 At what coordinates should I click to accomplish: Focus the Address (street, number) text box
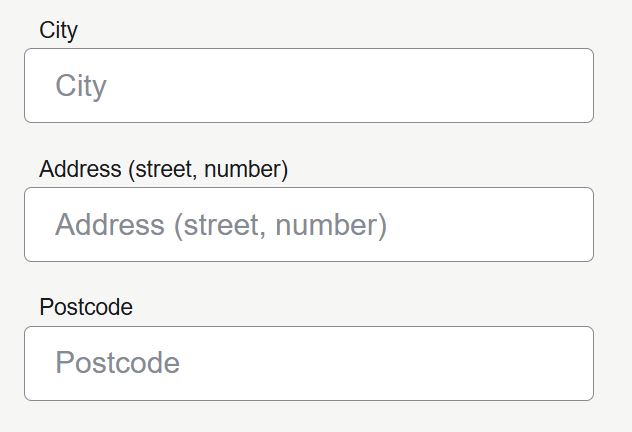[x=308, y=225]
